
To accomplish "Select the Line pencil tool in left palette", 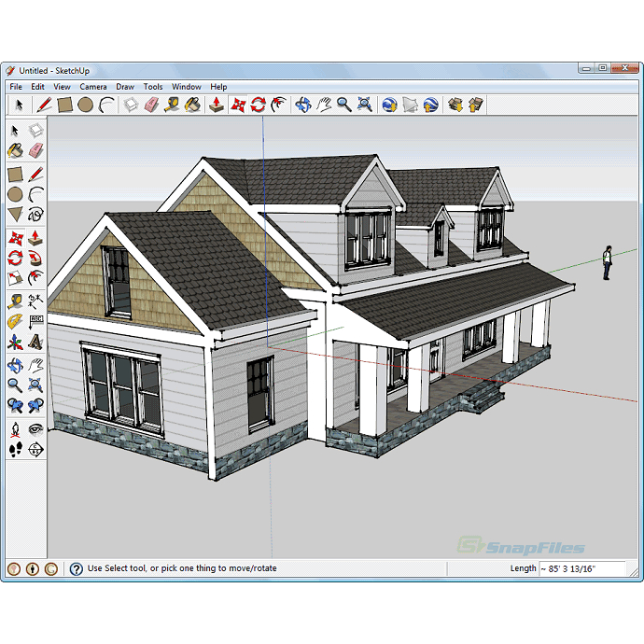I will [35, 175].
